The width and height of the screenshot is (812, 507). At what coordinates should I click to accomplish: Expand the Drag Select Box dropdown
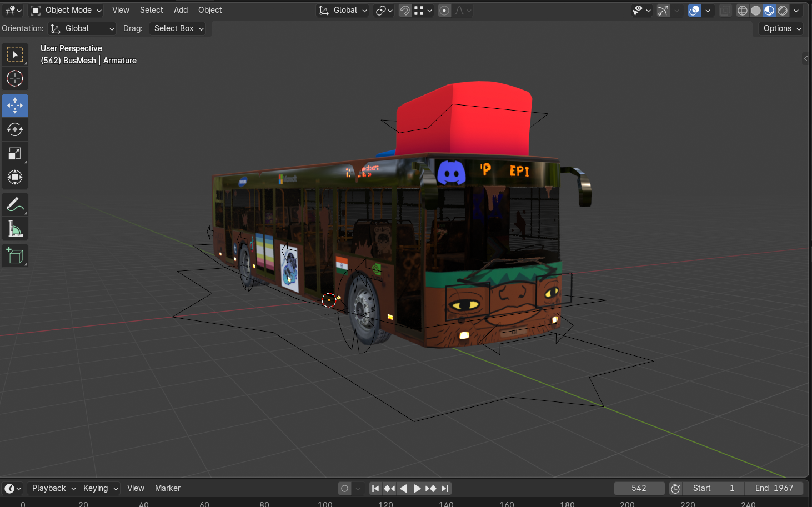(179, 28)
